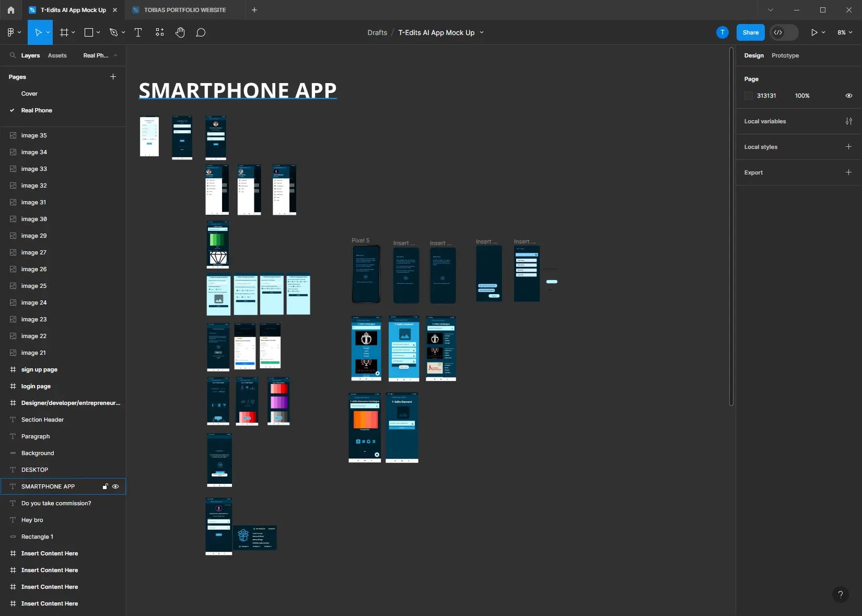
Task: Open main menu dropdown arrow
Action: [x=19, y=32]
